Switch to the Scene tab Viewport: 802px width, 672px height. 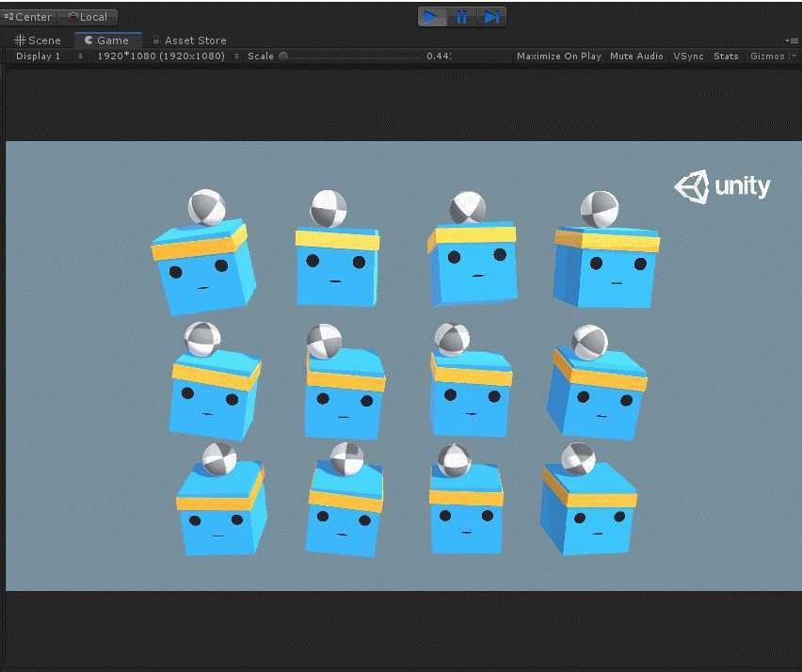[x=38, y=40]
